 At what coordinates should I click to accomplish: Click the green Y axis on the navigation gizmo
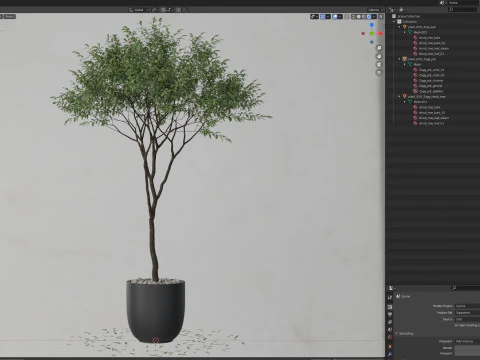click(372, 33)
